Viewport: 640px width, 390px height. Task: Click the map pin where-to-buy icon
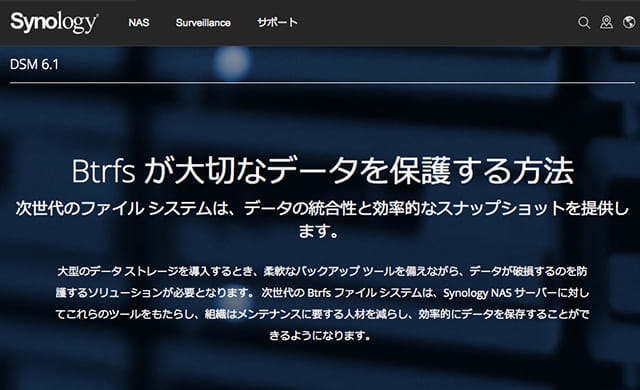point(606,22)
